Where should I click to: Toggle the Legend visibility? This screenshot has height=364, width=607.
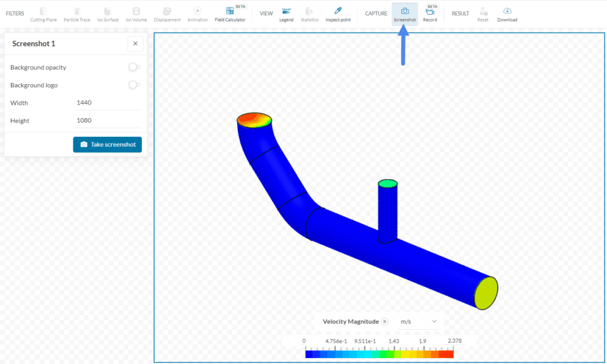286,13
